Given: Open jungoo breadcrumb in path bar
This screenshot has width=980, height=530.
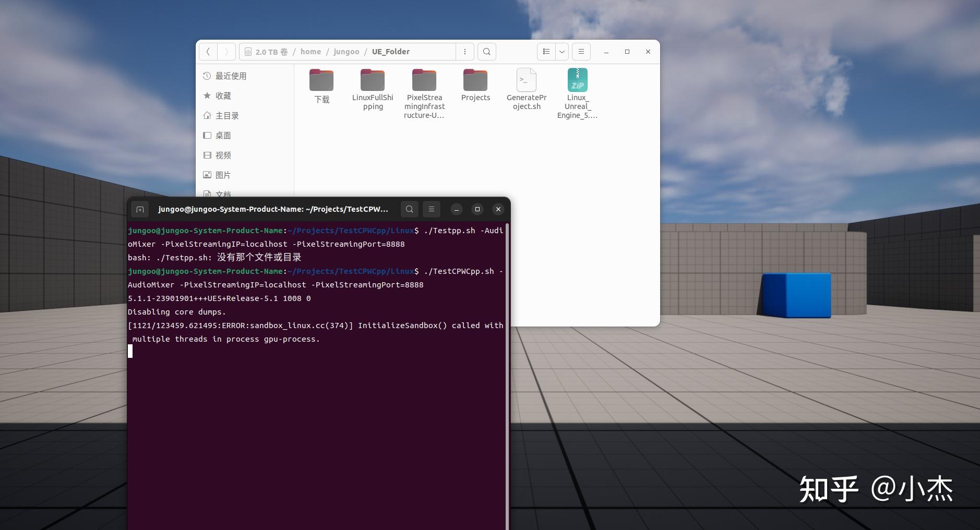Looking at the screenshot, I should (x=346, y=51).
